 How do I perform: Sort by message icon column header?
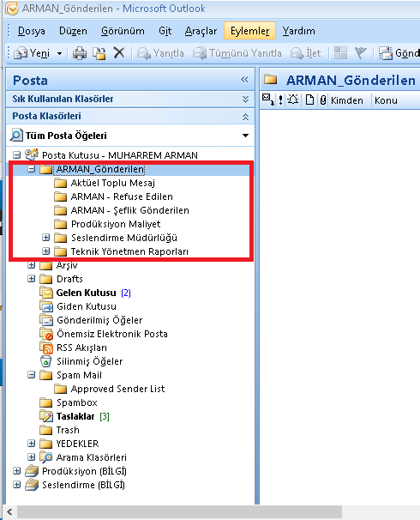[268, 100]
